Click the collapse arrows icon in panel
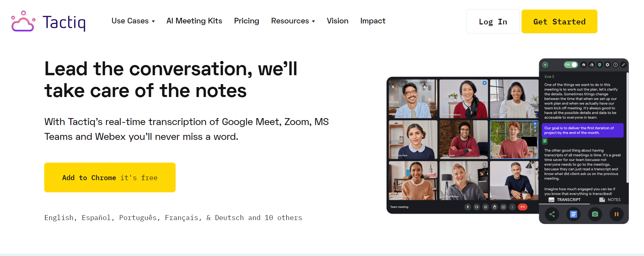The height and width of the screenshot is (256, 644). [623, 65]
